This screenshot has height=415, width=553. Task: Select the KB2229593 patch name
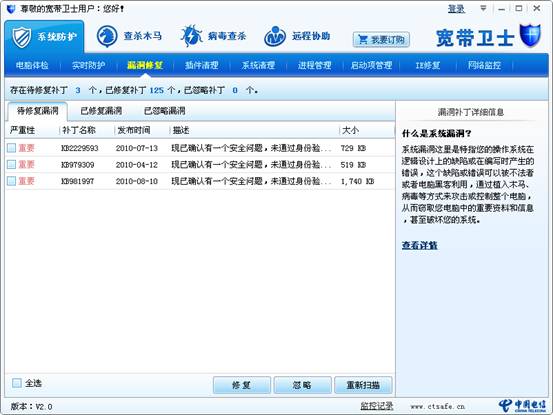pos(80,148)
